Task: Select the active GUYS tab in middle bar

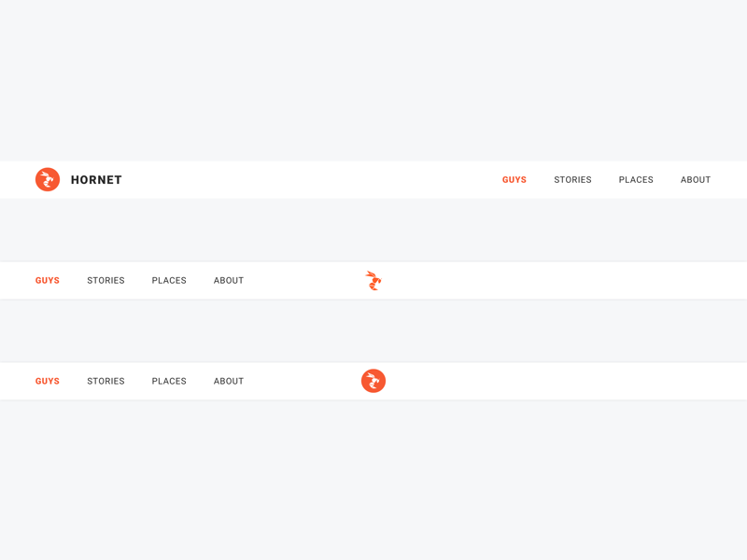Action: coord(47,280)
